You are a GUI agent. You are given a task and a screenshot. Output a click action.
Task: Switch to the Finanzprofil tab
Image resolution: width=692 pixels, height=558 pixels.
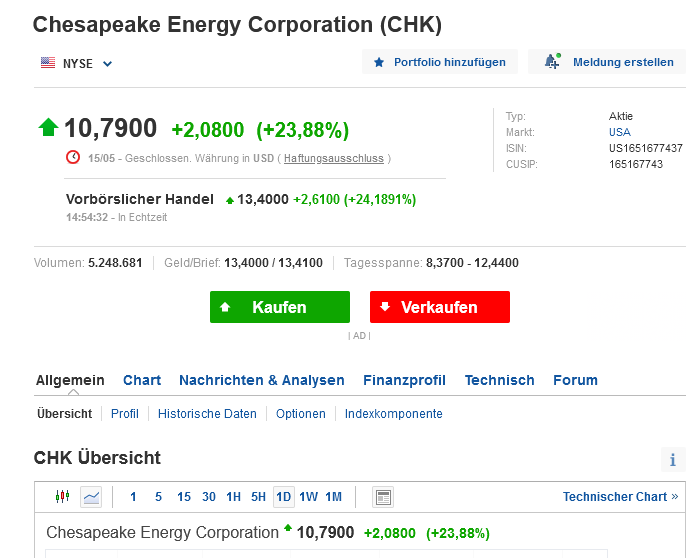(404, 380)
